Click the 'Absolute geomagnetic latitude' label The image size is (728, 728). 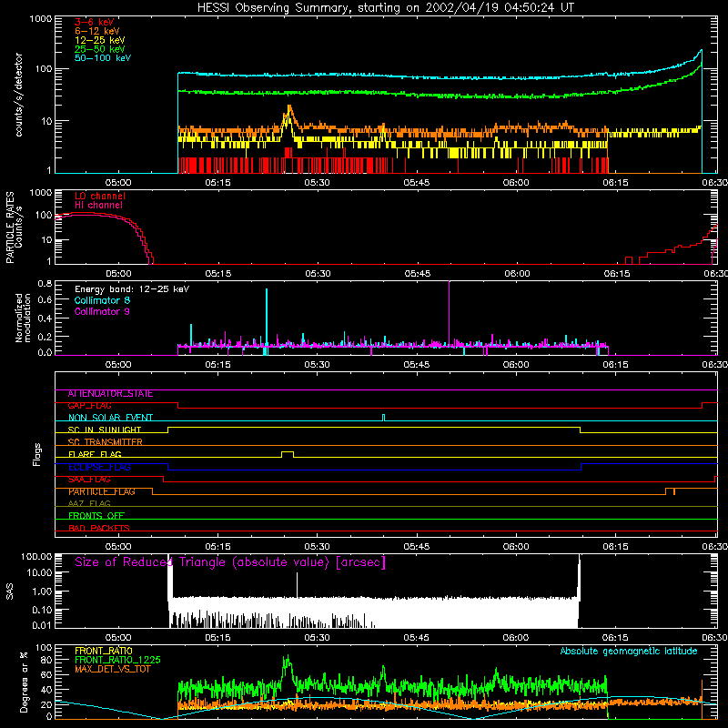tap(629, 652)
